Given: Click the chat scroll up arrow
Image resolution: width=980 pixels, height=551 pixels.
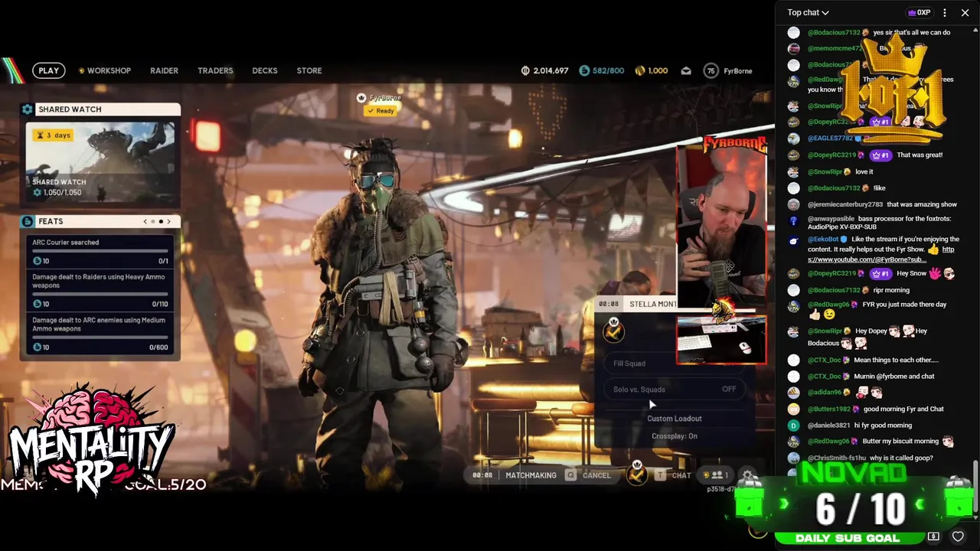Looking at the screenshot, I should point(975,29).
